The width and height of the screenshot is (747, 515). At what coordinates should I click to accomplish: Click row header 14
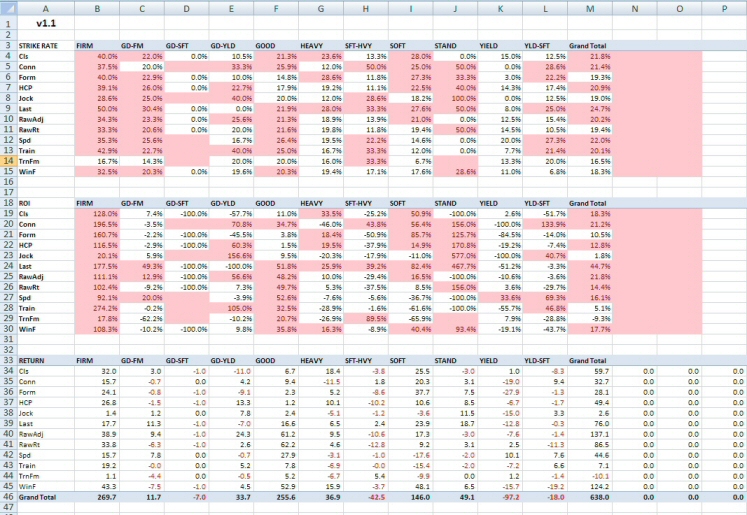coord(8,160)
